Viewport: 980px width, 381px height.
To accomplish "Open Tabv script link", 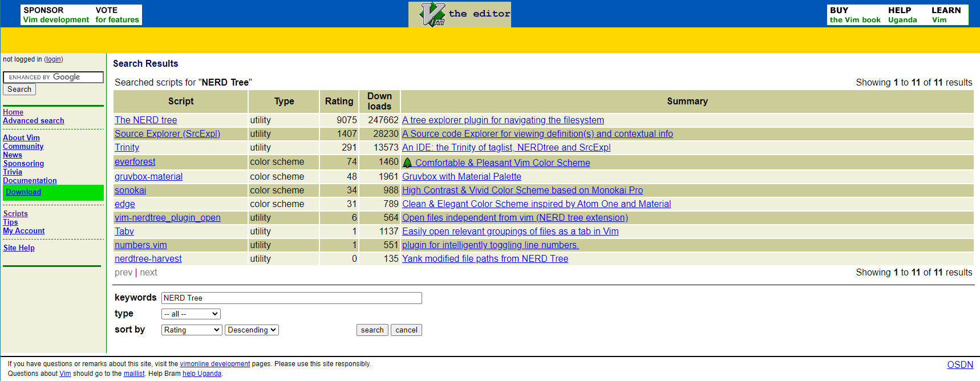I will (x=124, y=232).
